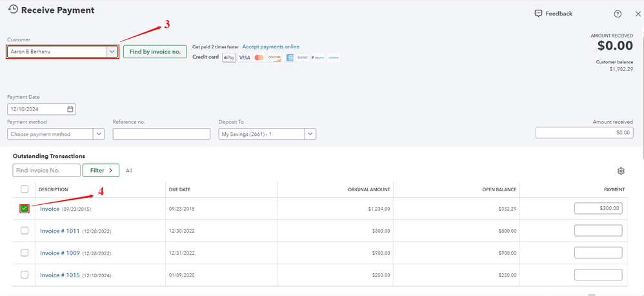The height and width of the screenshot is (296, 644).
Task: Click the payment field for Invoice # 1009
Action: [598, 253]
